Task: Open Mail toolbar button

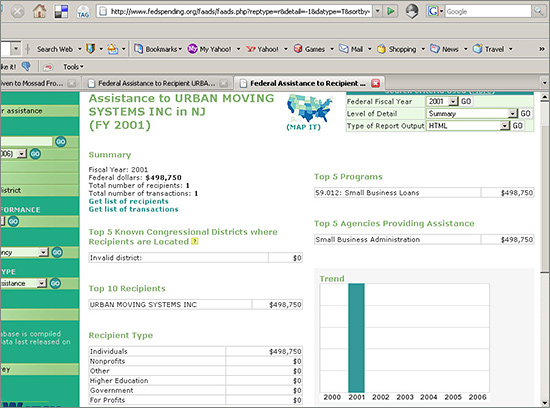Action: (x=351, y=49)
